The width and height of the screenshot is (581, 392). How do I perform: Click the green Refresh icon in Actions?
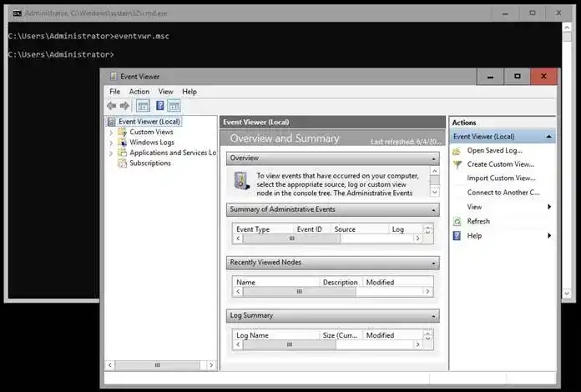(457, 221)
